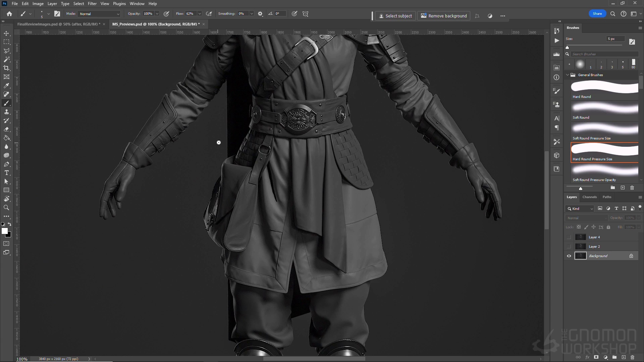Toggle the brush settings panel button
The width and height of the screenshot is (644, 362).
click(57, 14)
